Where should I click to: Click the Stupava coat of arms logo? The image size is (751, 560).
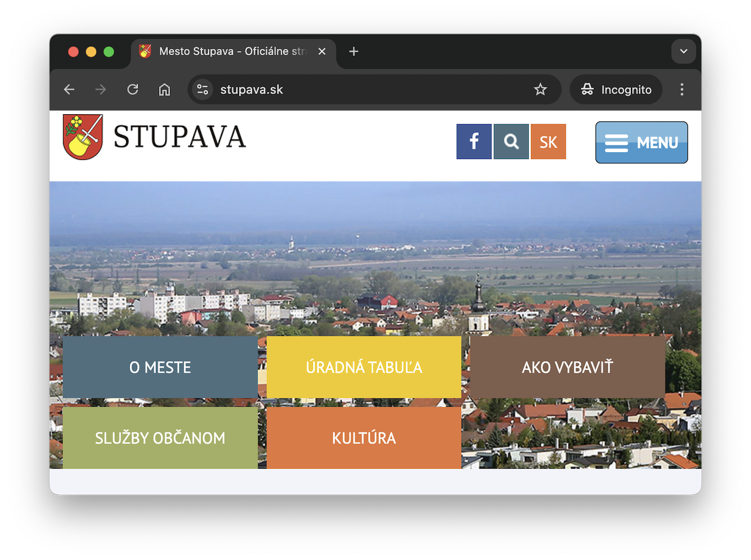[83, 137]
